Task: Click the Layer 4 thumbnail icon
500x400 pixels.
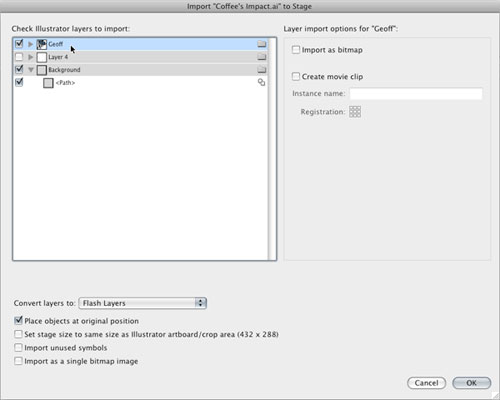Action: [42, 57]
